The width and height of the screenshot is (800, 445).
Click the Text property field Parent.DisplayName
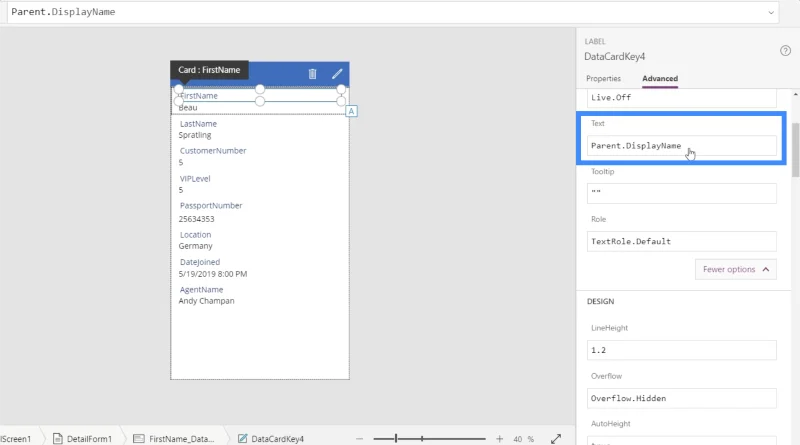coord(682,146)
